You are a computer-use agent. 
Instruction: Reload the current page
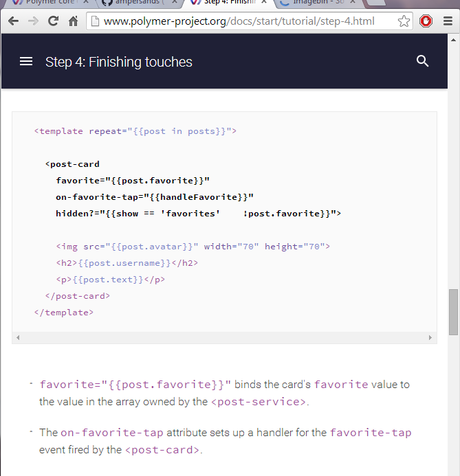point(53,21)
